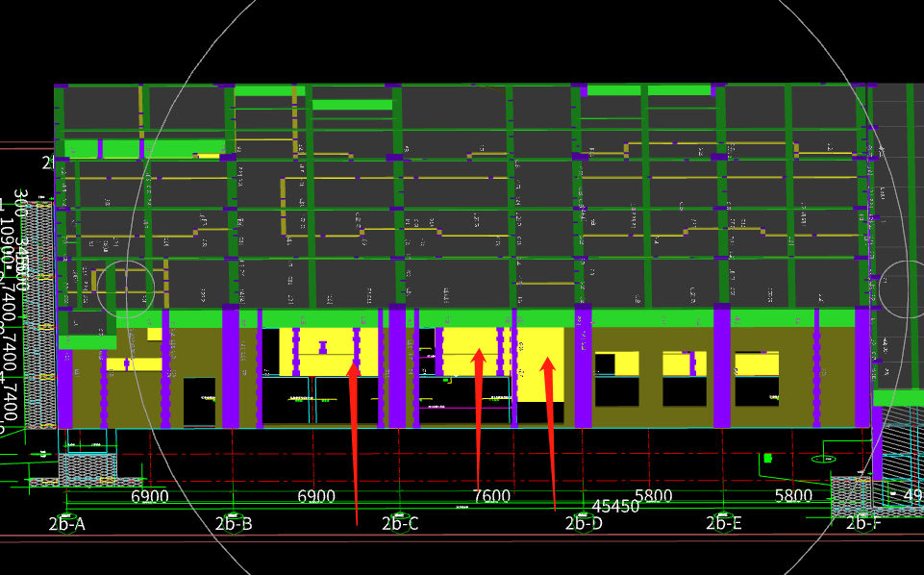Image resolution: width=924 pixels, height=575 pixels.
Task: Select the 2b-C axis label
Action: click(x=400, y=523)
